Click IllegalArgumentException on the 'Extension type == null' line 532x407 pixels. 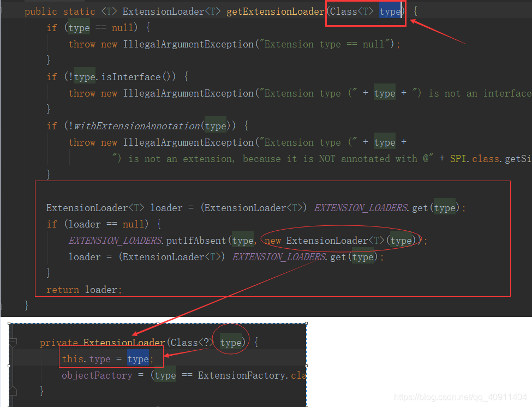pyautogui.click(x=188, y=44)
